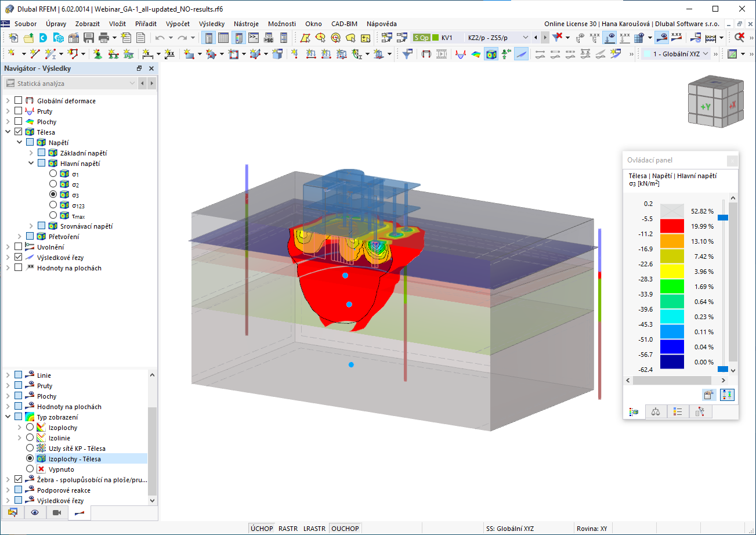Collapse the Hlavní napětí tree node
The width and height of the screenshot is (756, 535).
[x=31, y=163]
